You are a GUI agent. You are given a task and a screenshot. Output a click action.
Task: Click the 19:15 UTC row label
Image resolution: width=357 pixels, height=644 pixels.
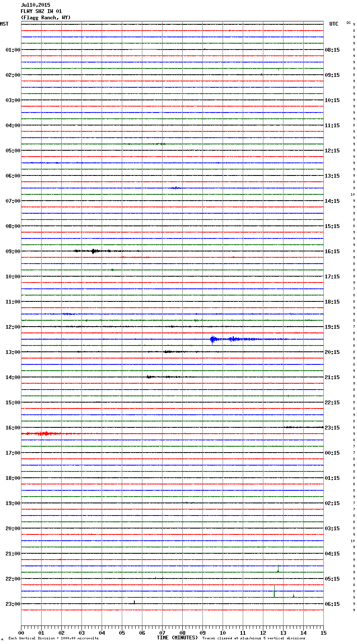332,327
